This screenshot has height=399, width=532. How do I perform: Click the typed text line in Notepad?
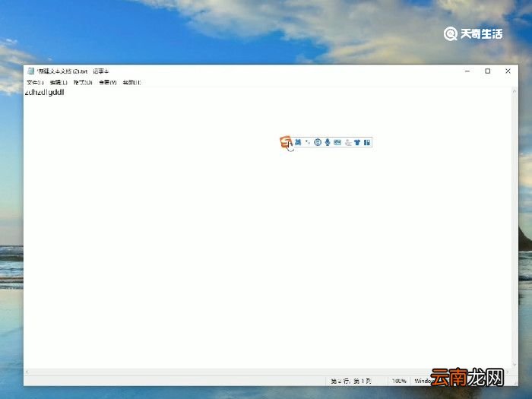44,93
